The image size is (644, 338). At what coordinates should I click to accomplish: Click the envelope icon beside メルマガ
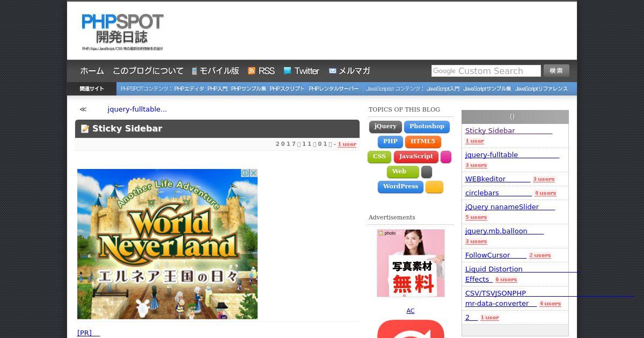coord(332,71)
